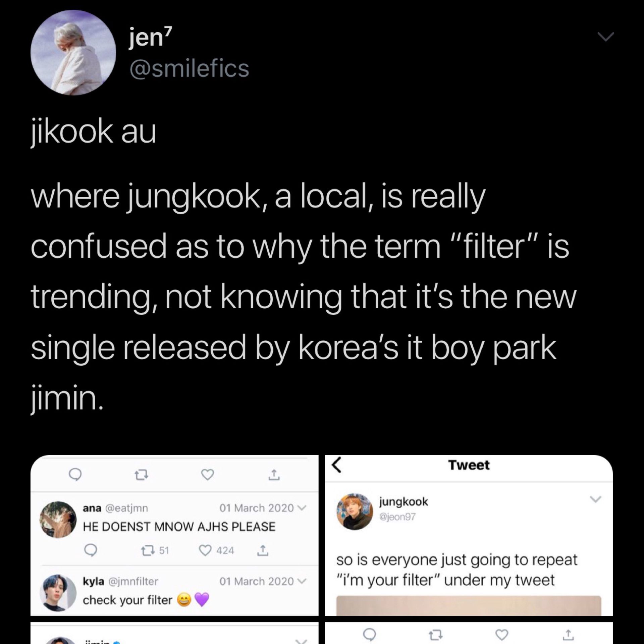
Task: Reply to ana's tweet
Action: click(x=91, y=550)
